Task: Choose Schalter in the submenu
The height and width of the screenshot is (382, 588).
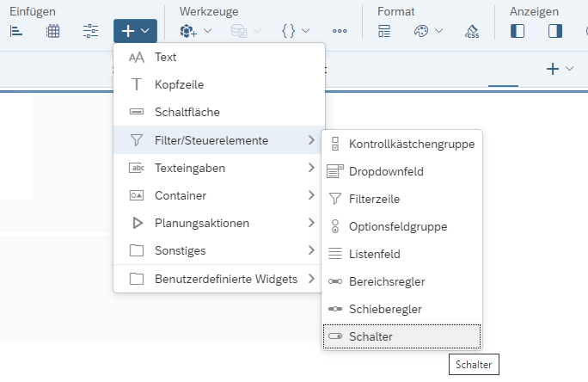Action: point(402,336)
